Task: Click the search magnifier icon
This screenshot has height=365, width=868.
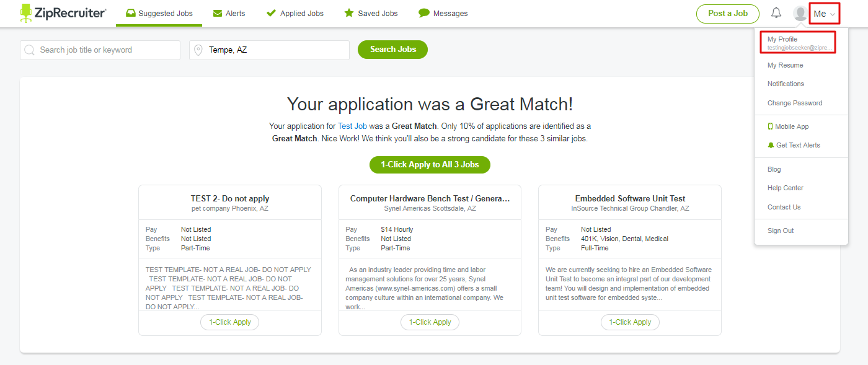Action: [x=29, y=50]
